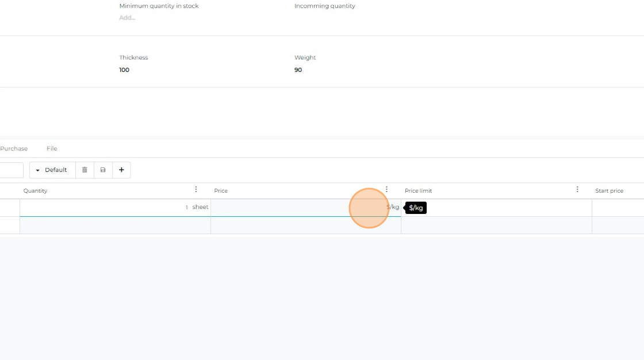Screen dimensions: 644x360
Task: Sort by the Price column header
Action: coord(221,191)
